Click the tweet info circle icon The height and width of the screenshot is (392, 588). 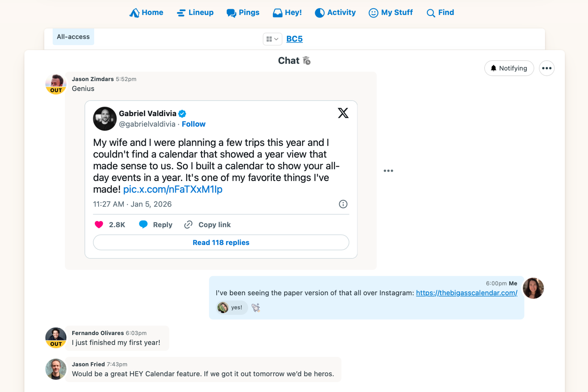coord(343,204)
